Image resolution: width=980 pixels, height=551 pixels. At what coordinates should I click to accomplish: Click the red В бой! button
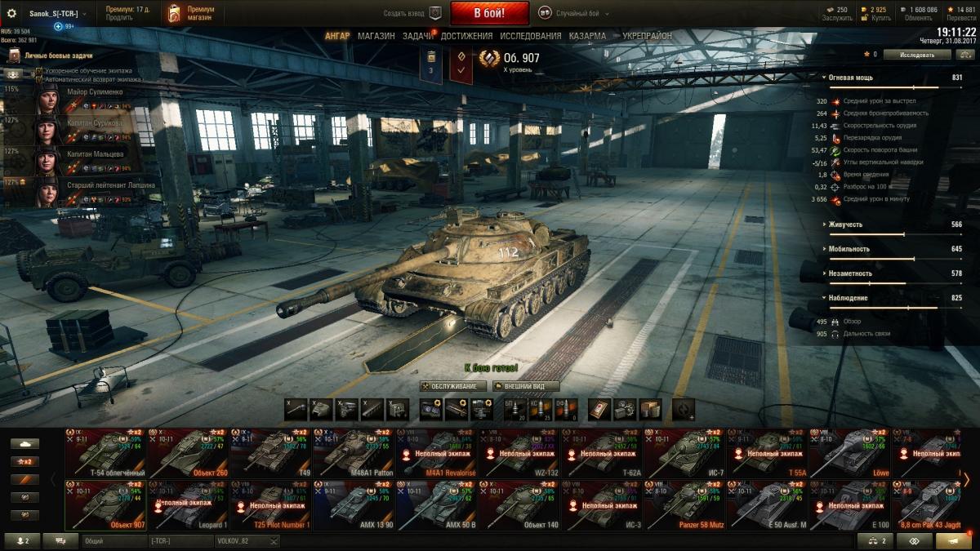pyautogui.click(x=489, y=13)
